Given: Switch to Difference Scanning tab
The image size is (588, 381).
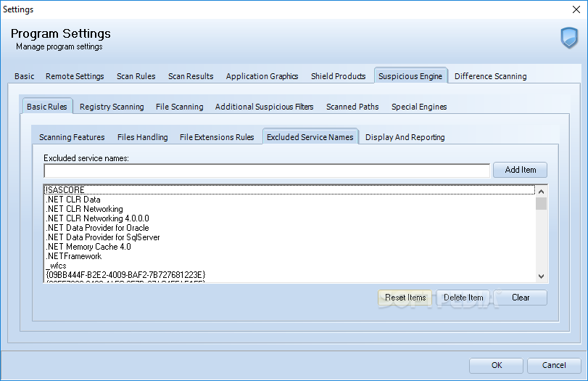Looking at the screenshot, I should [491, 76].
